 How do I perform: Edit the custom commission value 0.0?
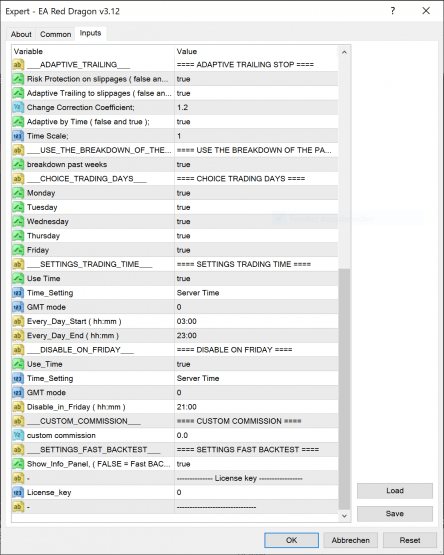256,435
